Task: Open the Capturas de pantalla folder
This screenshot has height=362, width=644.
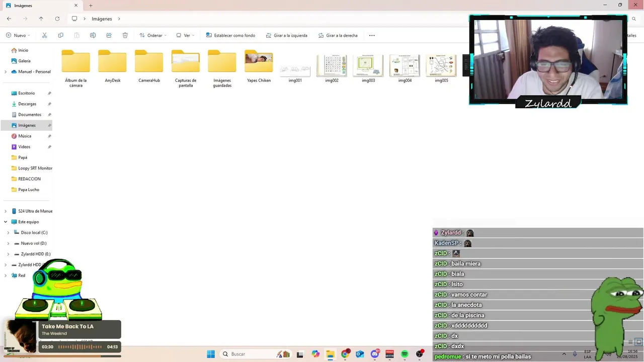Action: (x=186, y=68)
